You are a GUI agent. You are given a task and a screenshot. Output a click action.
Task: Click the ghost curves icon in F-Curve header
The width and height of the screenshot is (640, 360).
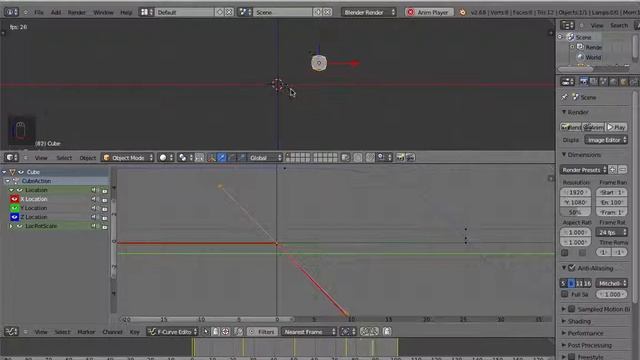(x=387, y=332)
